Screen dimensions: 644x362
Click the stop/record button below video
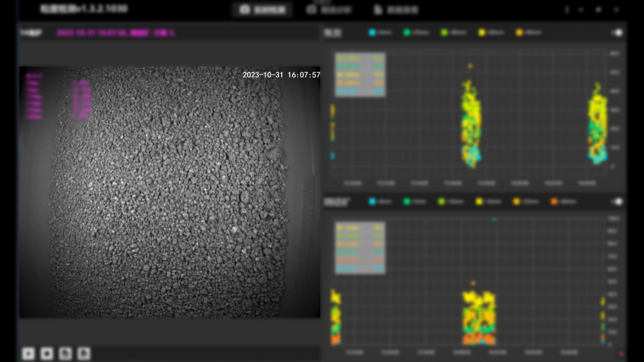click(47, 353)
